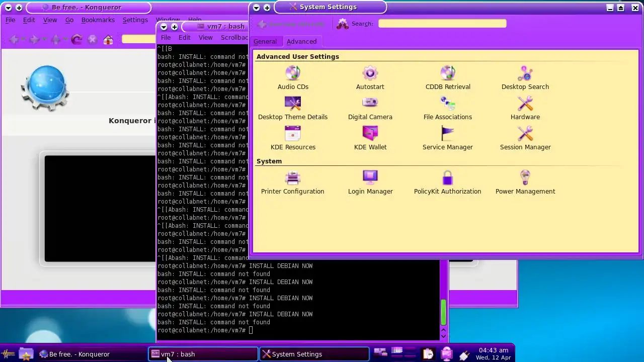Click the Konqueror location bar
Image resolution: width=644 pixels, height=362 pixels.
pyautogui.click(x=138, y=39)
